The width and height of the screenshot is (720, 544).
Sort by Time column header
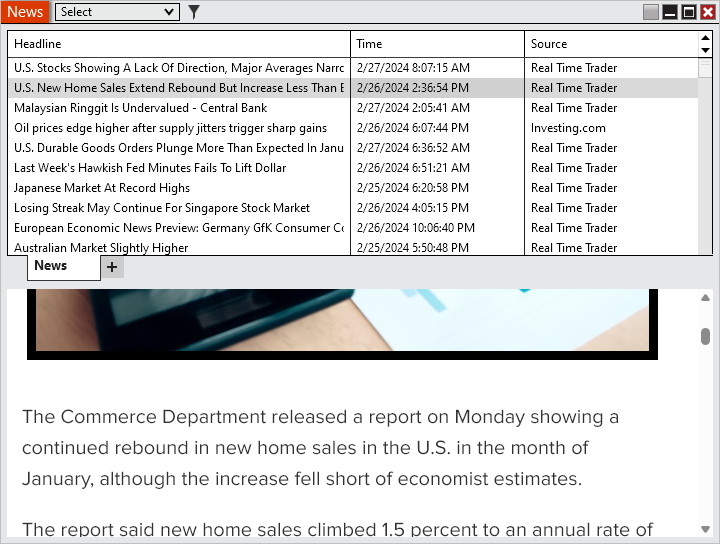click(x=437, y=44)
